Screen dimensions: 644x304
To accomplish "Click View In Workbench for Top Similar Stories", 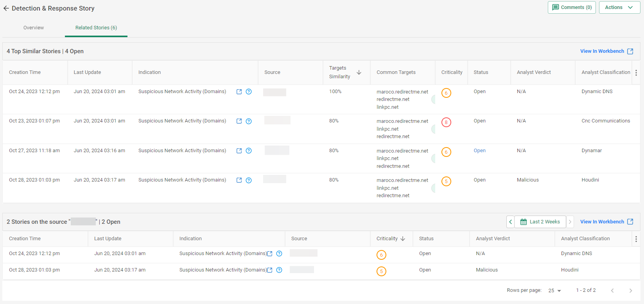I will tap(606, 51).
